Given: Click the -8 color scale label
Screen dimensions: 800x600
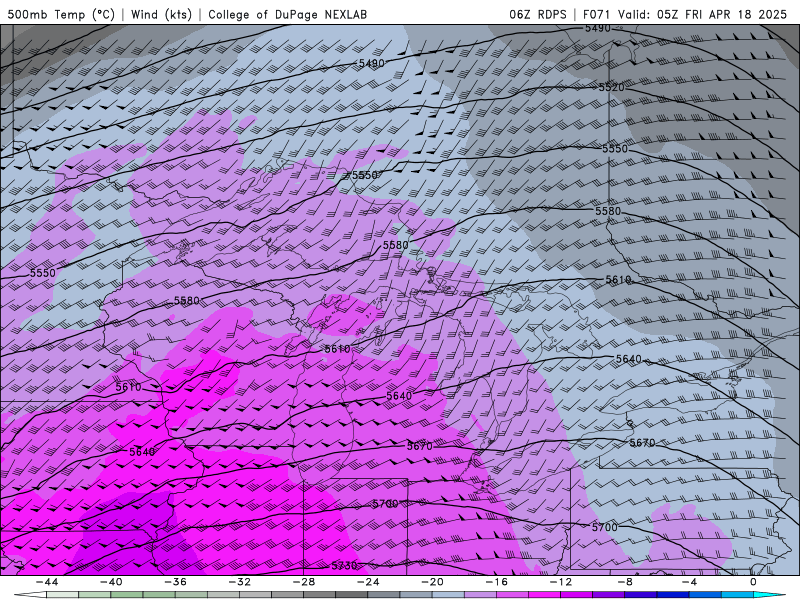Looking at the screenshot, I should pyautogui.click(x=625, y=582).
